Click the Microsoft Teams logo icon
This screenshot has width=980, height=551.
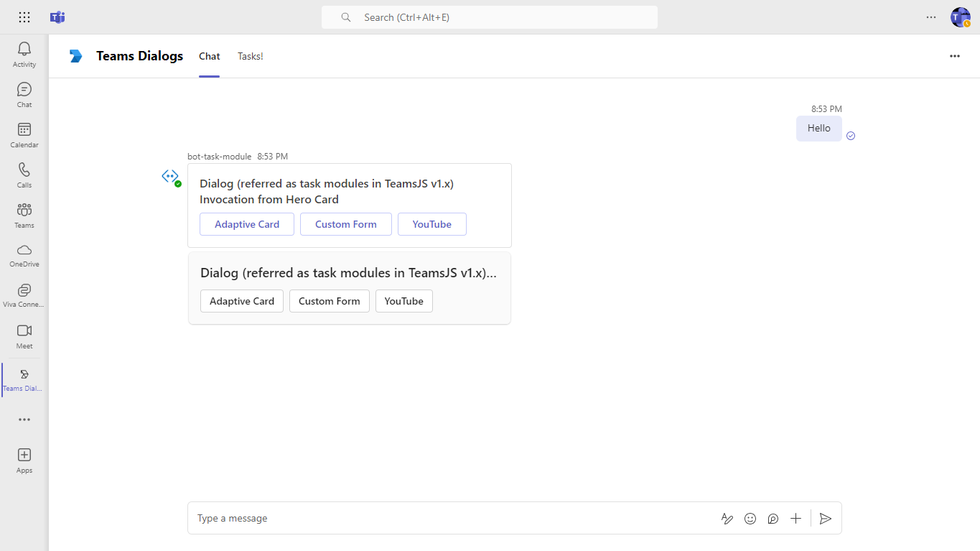pyautogui.click(x=57, y=17)
